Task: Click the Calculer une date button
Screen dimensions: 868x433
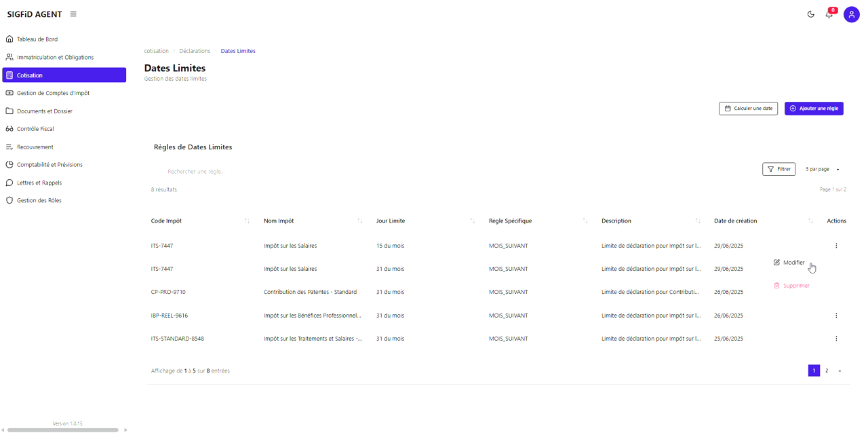Action: pos(748,109)
